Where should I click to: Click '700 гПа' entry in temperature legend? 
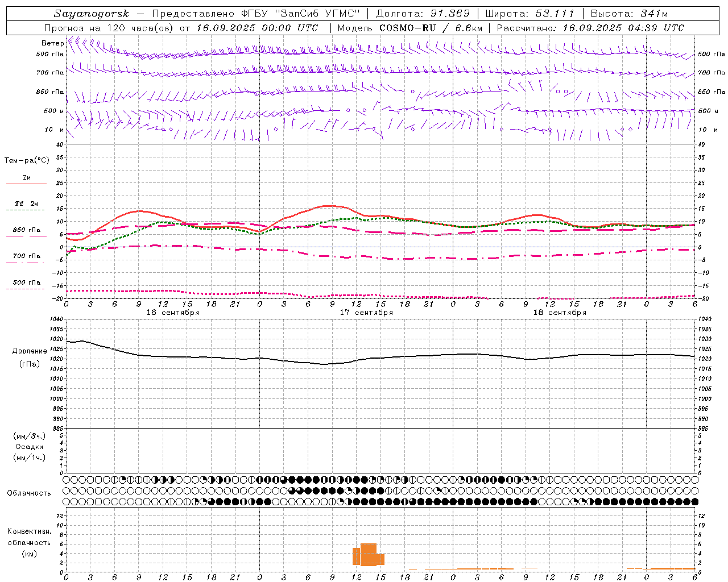(x=27, y=256)
